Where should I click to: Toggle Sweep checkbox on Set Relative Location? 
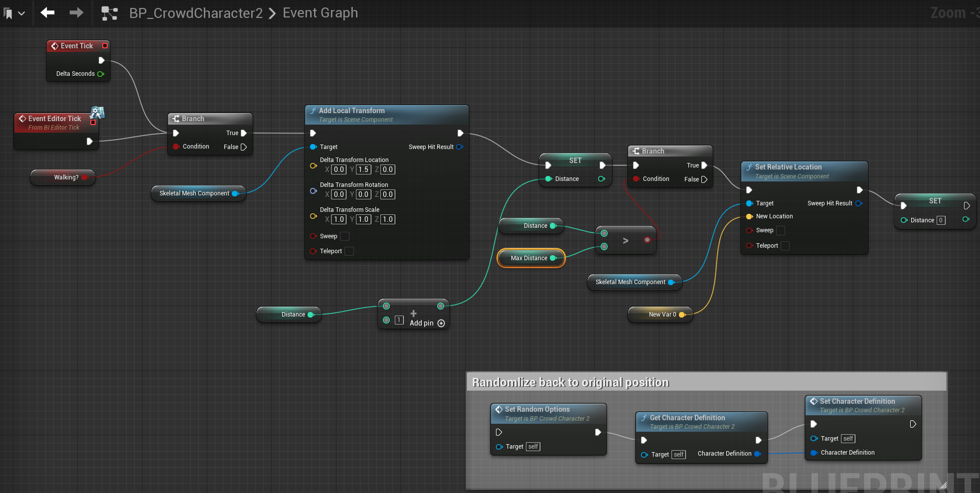(781, 230)
